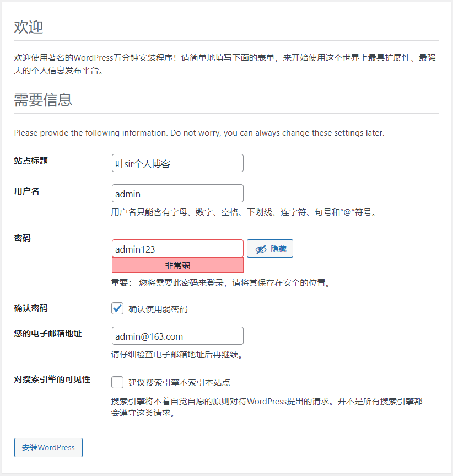Click the email field admin@163.com

pos(177,336)
